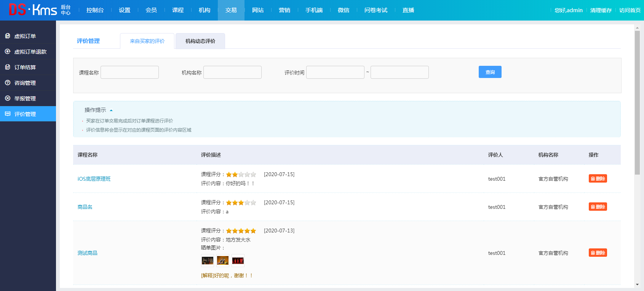Image resolution: width=644 pixels, height=291 pixels.
Task: Click third star in 商品名 rating
Action: (241, 203)
